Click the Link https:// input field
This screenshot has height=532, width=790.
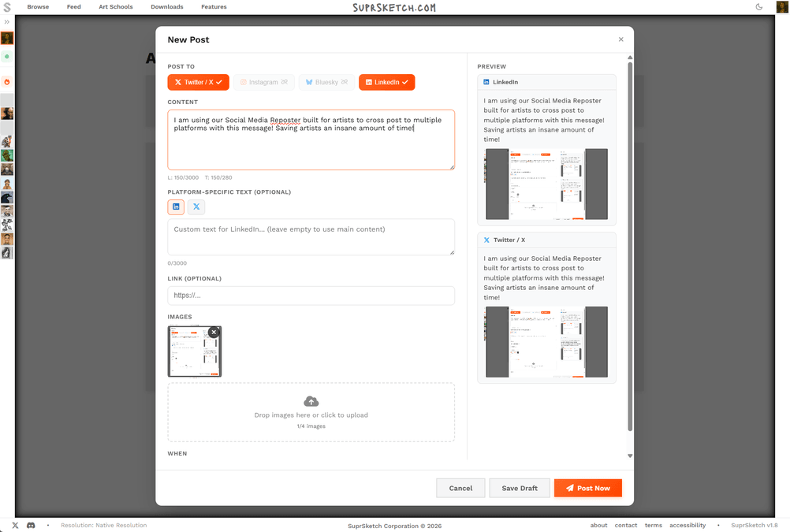(311, 296)
